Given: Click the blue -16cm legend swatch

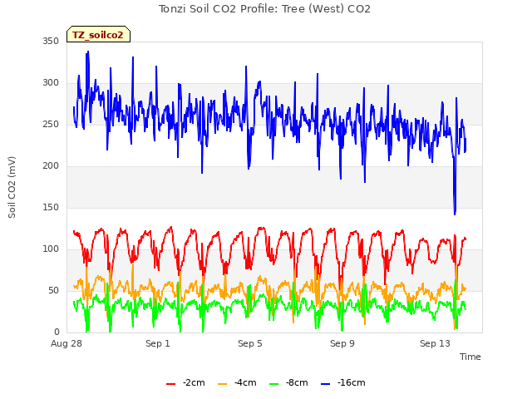Looking at the screenshot, I should [x=325, y=384].
